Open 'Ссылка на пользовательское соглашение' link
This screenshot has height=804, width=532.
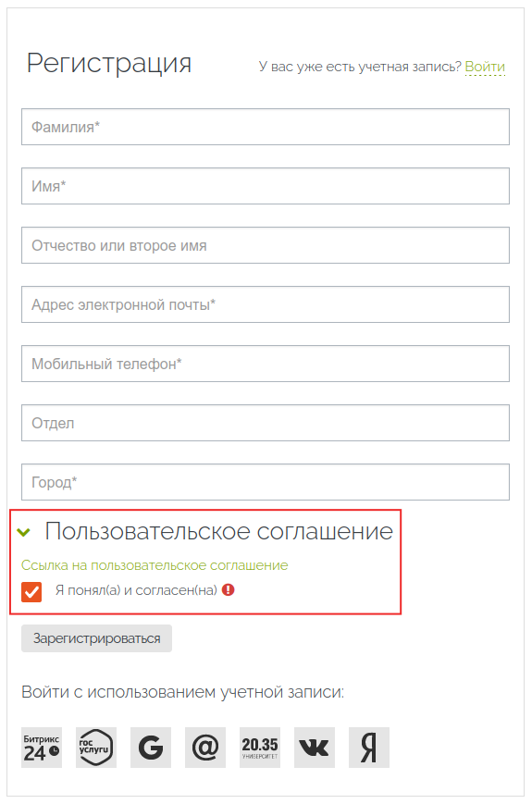coord(155,565)
